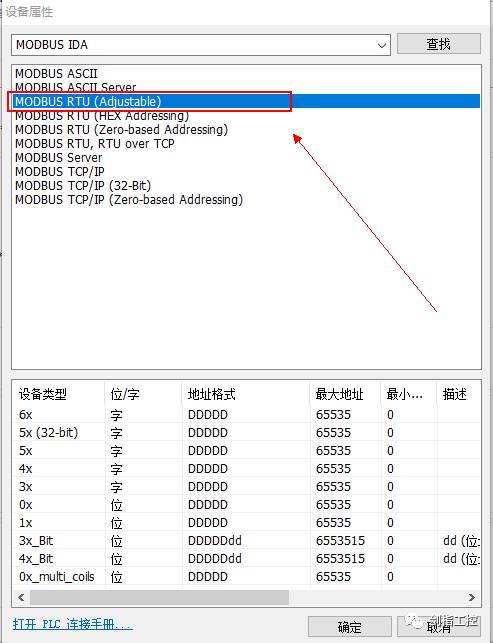The width and height of the screenshot is (493, 643).
Task: Select the 0x_multi_coils table row
Action: coord(246,577)
